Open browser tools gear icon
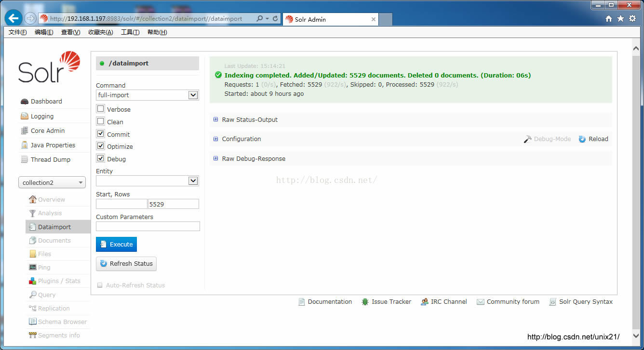The width and height of the screenshot is (644, 350). click(632, 19)
